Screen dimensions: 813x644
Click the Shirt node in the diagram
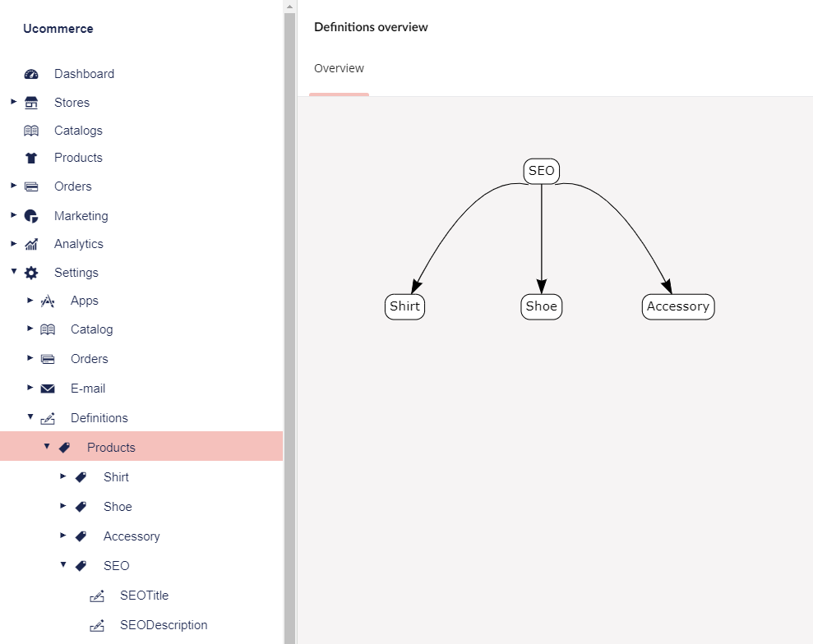pyautogui.click(x=404, y=306)
